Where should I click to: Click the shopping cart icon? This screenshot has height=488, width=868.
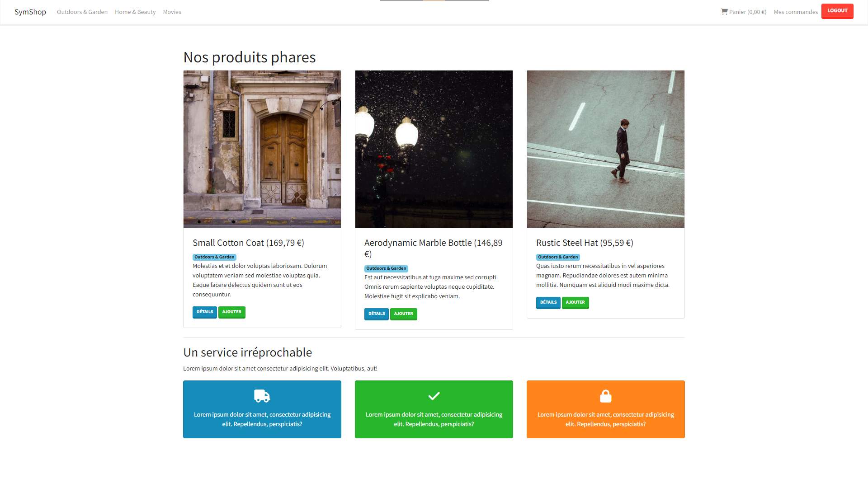(724, 12)
